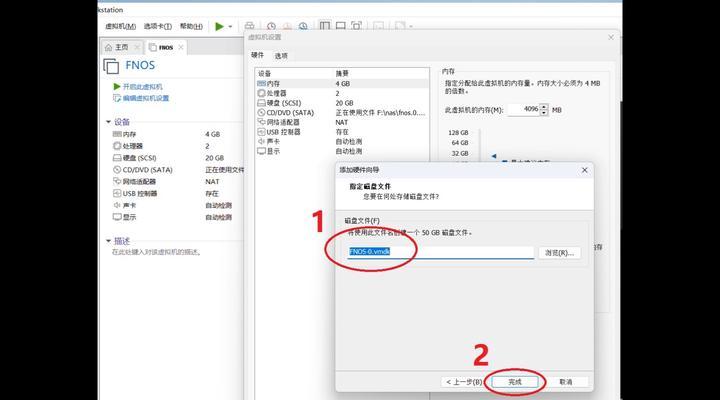The height and width of the screenshot is (400, 720).
Task: Select USB 控制器 row in settings hardware list
Action: click(342, 132)
